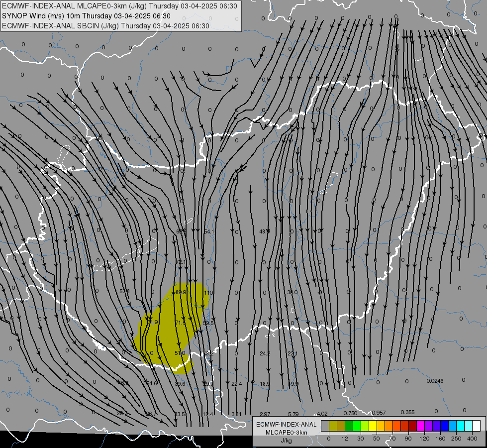Click legend tick label 160
This screenshot has width=487, height=448.
pyautogui.click(x=440, y=439)
